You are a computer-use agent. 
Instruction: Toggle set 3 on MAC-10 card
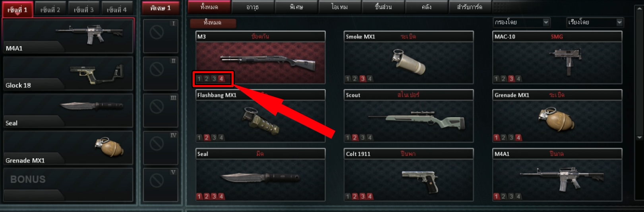click(x=511, y=79)
